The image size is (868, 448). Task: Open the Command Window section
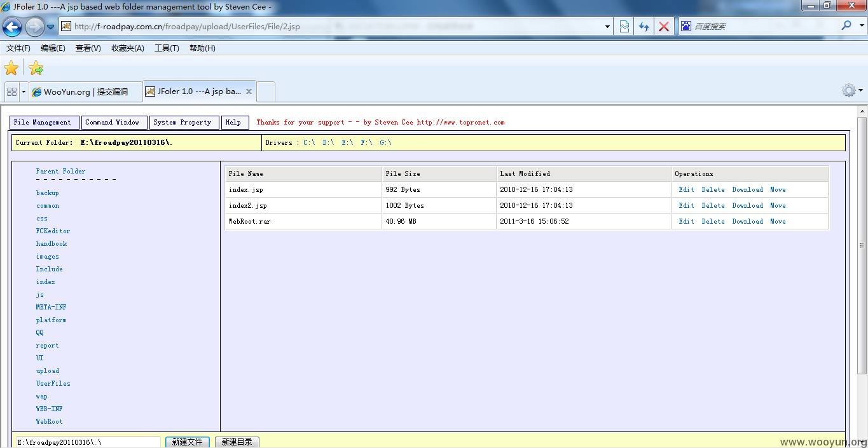tap(114, 123)
